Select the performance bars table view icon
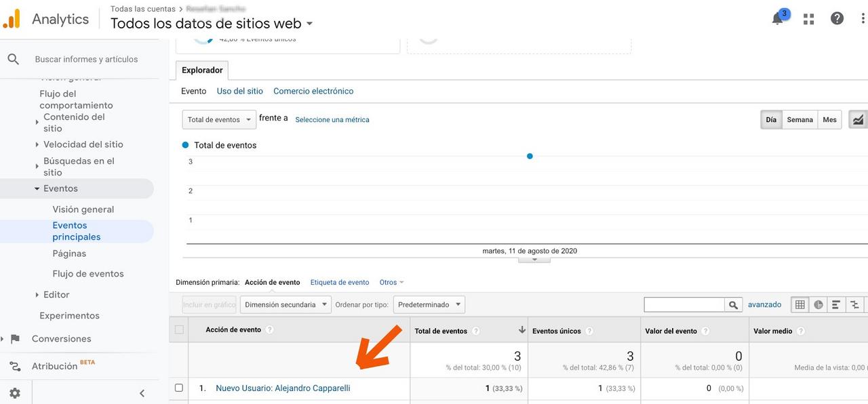 click(x=833, y=304)
